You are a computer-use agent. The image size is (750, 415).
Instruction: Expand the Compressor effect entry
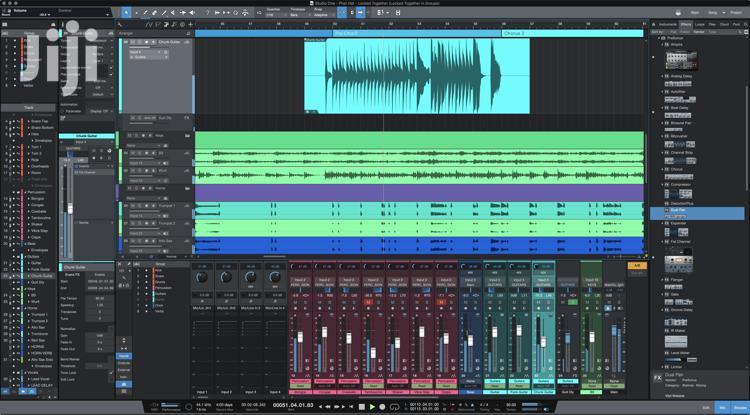662,185
